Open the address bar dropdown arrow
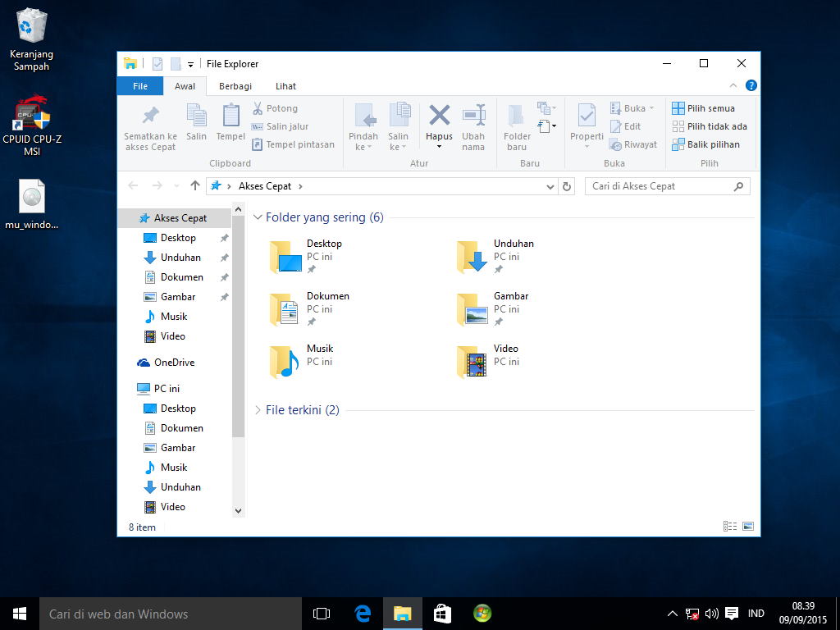 click(550, 186)
